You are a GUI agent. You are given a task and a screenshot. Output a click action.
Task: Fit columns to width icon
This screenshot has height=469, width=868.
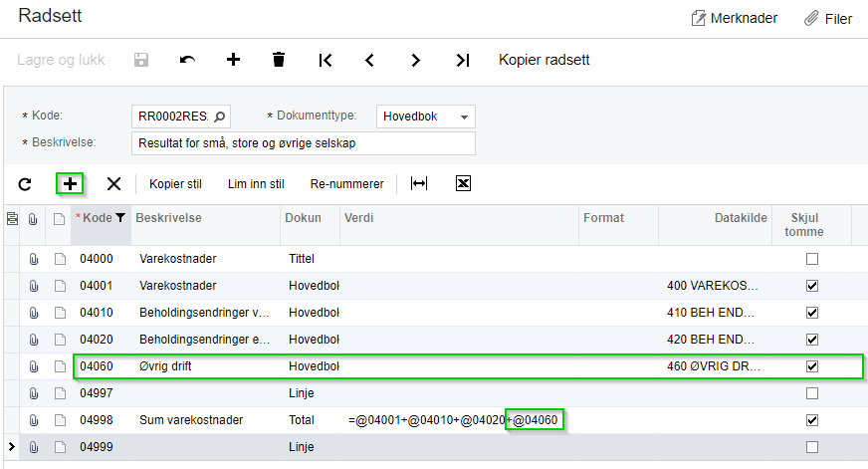pyautogui.click(x=419, y=183)
